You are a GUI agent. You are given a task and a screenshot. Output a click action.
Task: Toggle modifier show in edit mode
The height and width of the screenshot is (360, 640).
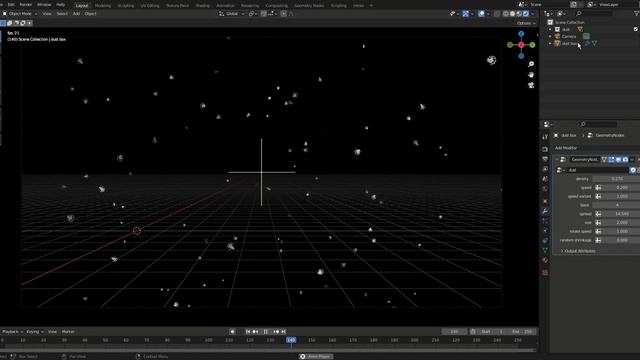pyautogui.click(x=611, y=160)
